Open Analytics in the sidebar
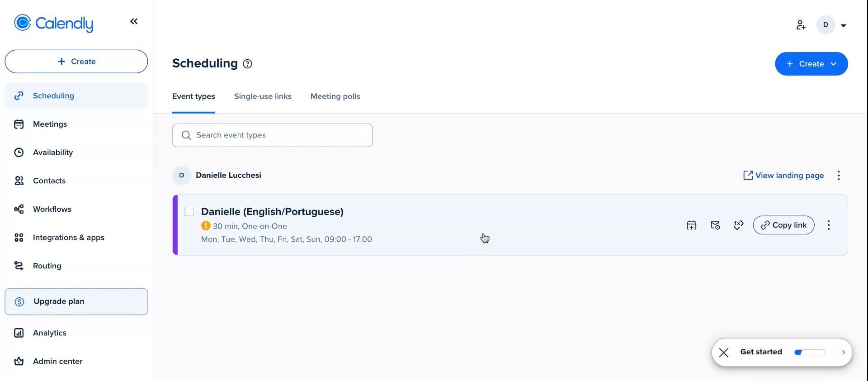Image resolution: width=868 pixels, height=381 pixels. (x=76, y=333)
